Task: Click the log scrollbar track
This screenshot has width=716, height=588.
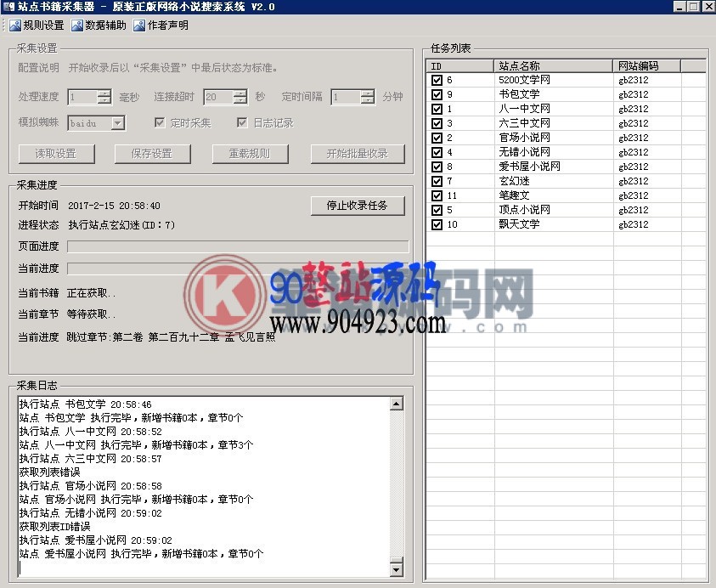Action: [x=397, y=484]
